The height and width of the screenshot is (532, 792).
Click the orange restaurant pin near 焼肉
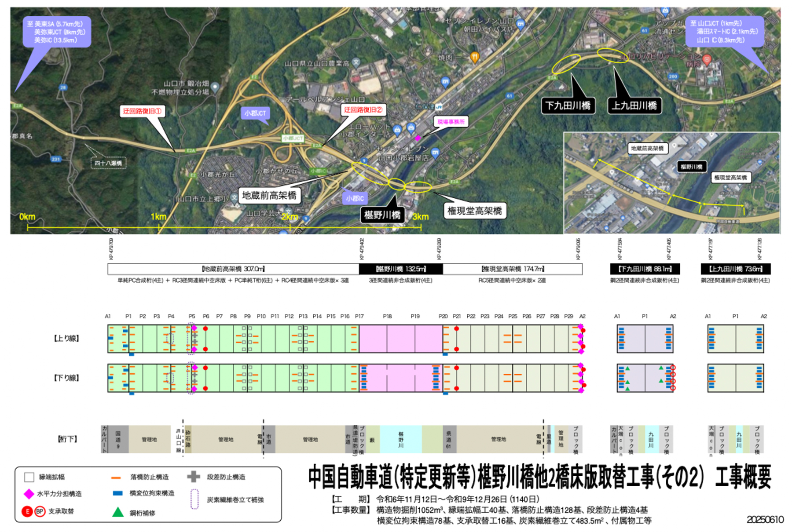(x=474, y=57)
